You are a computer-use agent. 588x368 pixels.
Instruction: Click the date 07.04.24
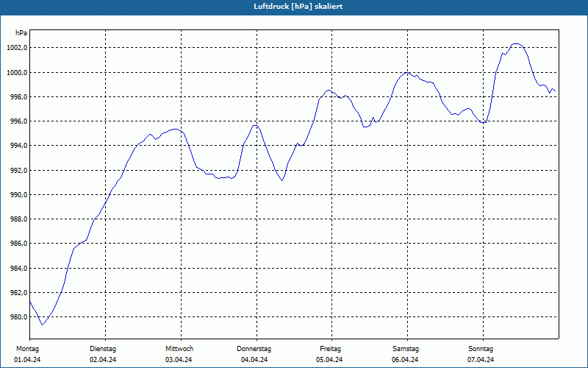click(x=481, y=360)
